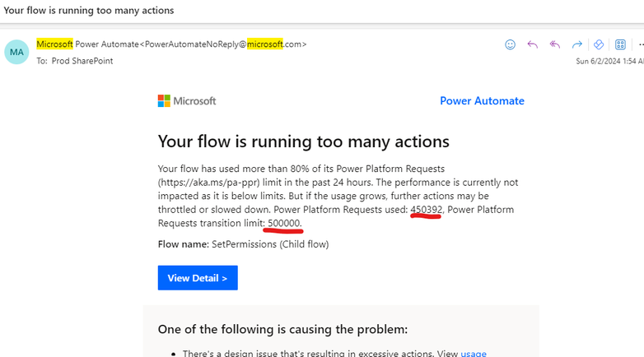Click the Reply All double-arrow icon
This screenshot has height=357, width=644.
pos(554,44)
